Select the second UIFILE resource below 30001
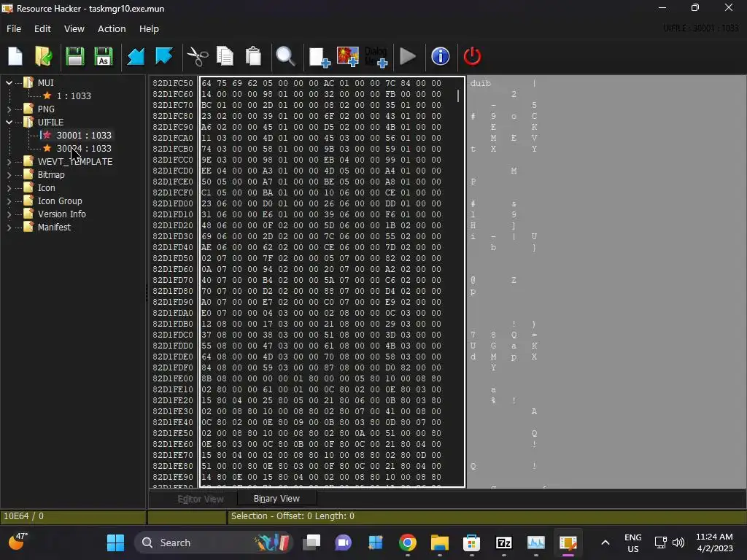The image size is (747, 560). point(84,149)
